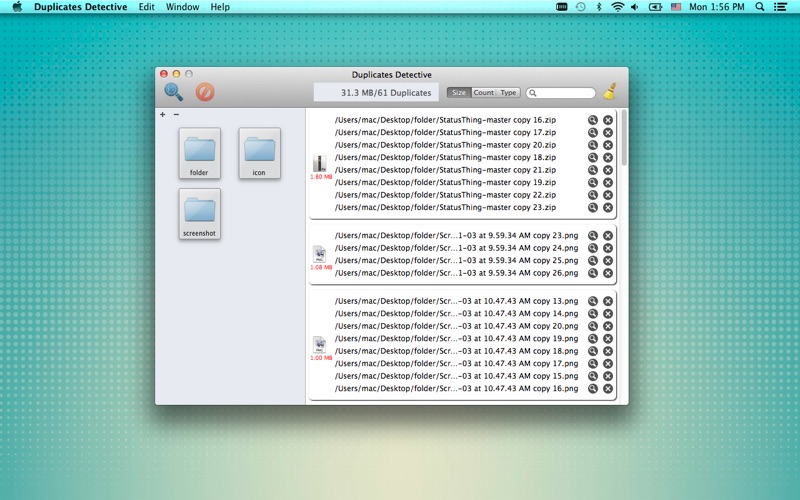Screen dimensions: 800x500
Task: Select path StatusThing-master copy 20.zip
Action: (445, 145)
